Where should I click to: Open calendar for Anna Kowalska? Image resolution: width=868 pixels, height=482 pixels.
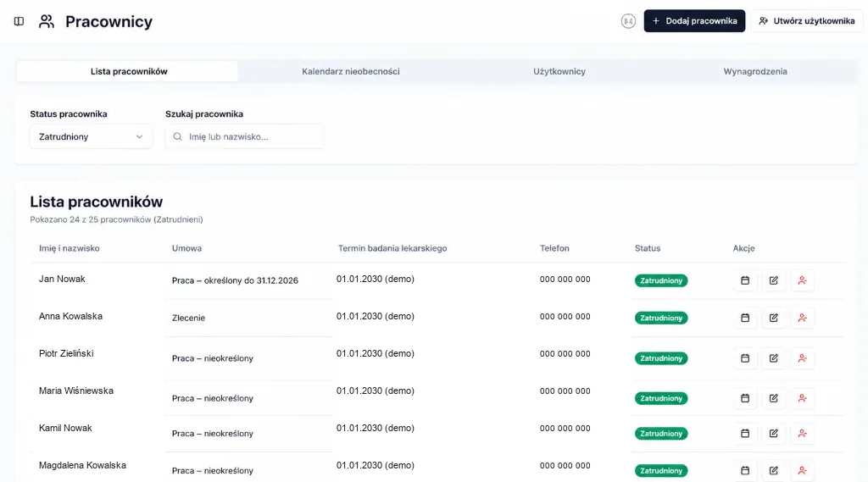745,318
